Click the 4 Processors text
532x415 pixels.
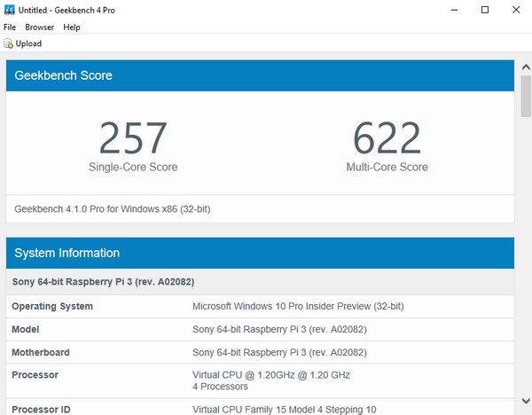[220, 387]
